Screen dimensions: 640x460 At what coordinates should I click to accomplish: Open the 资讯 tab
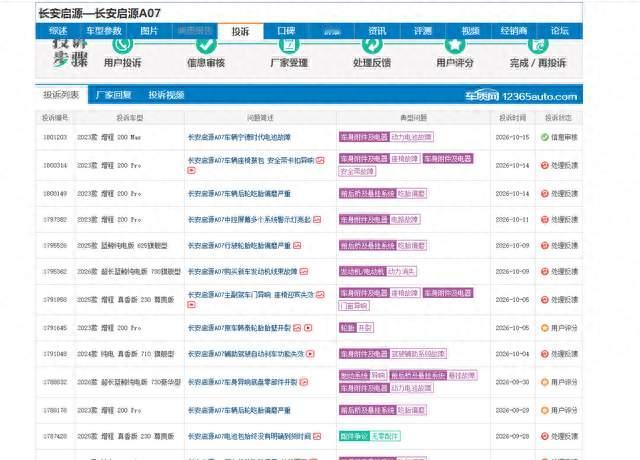(x=377, y=31)
